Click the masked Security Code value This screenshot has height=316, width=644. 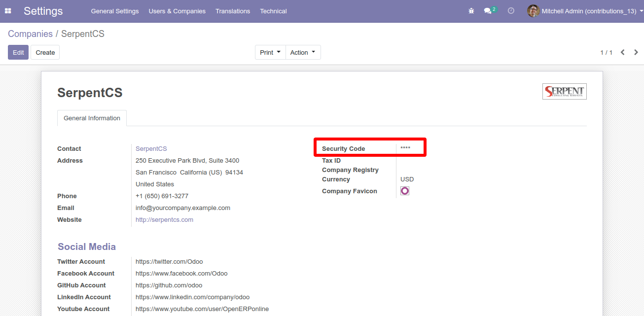pos(405,149)
